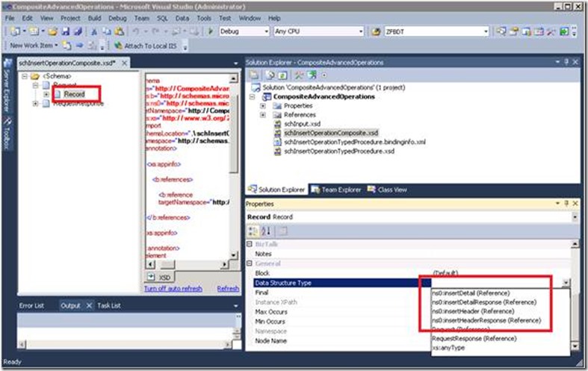Close the schInsertOperationComposite.xsd document tab
The image size is (588, 371).
click(125, 63)
